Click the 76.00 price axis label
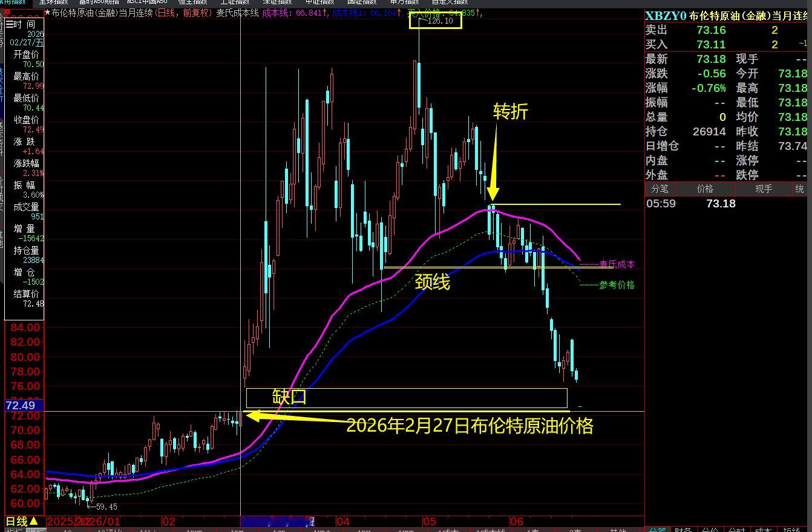Viewport: 812px width, 532px height. coord(24,386)
